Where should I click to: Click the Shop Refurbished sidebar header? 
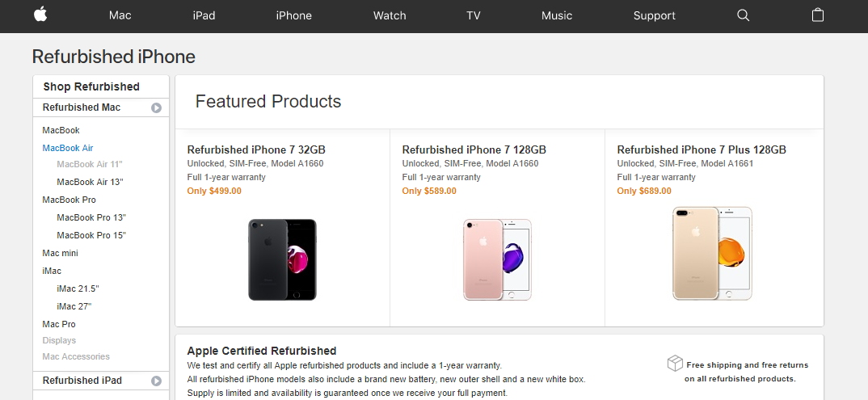91,86
